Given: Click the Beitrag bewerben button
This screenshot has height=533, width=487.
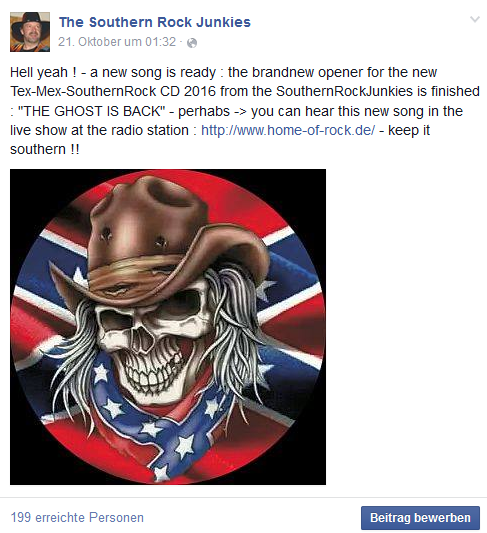Looking at the screenshot, I should (x=420, y=518).
